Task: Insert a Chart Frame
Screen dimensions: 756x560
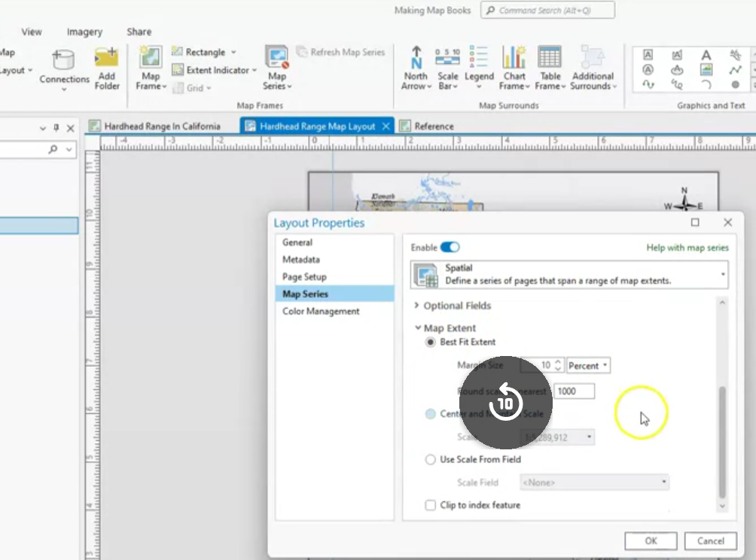Action: point(514,69)
